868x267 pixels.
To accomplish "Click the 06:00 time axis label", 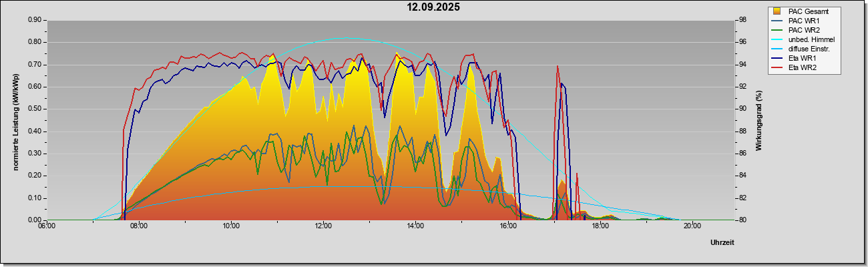I will point(47,225).
